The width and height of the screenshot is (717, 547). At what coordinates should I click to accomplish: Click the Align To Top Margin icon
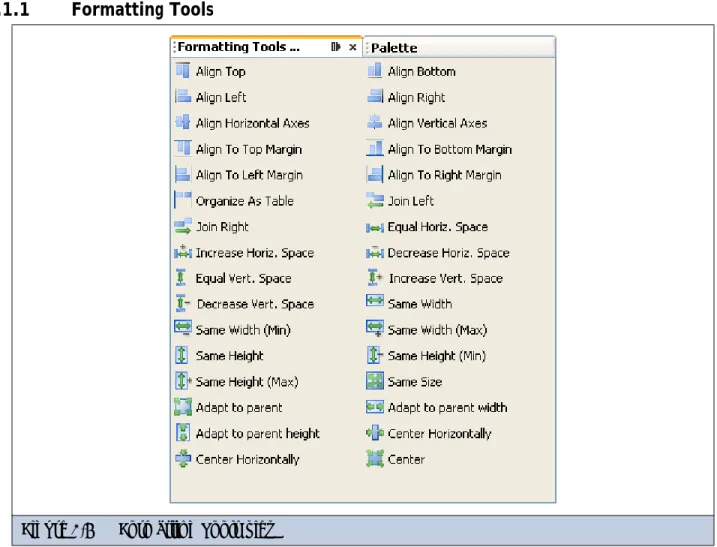click(x=183, y=149)
